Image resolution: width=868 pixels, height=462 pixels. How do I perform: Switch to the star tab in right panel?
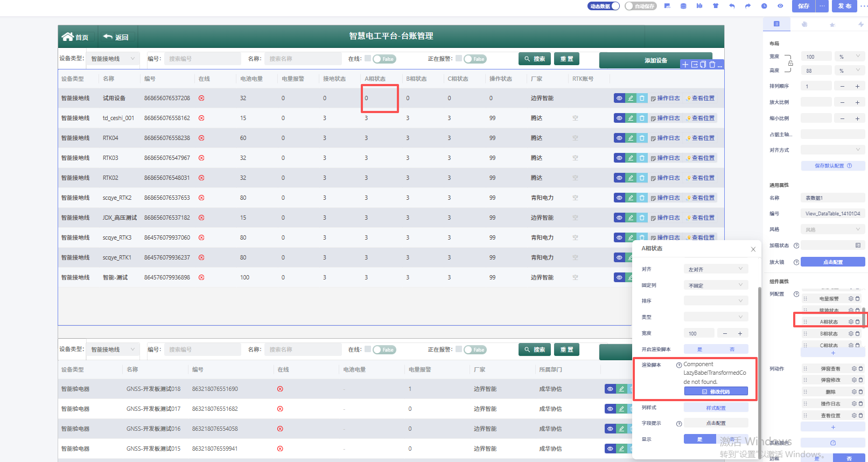[x=832, y=24]
